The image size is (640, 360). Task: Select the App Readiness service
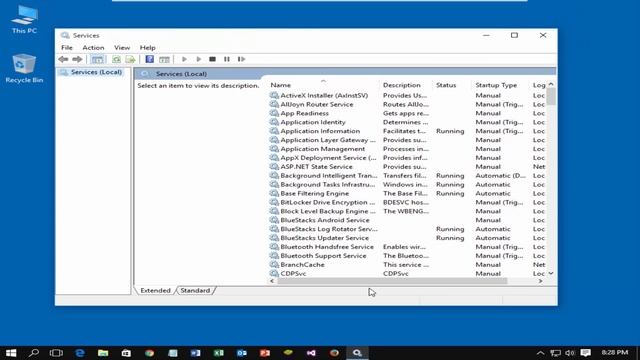pyautogui.click(x=304, y=113)
